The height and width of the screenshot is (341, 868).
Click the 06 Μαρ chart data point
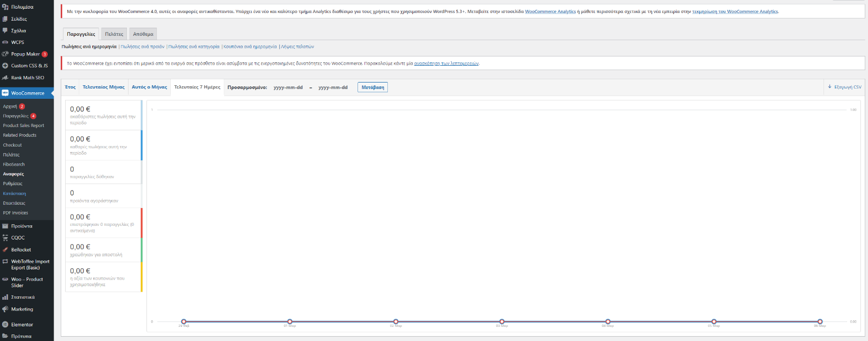tap(820, 321)
